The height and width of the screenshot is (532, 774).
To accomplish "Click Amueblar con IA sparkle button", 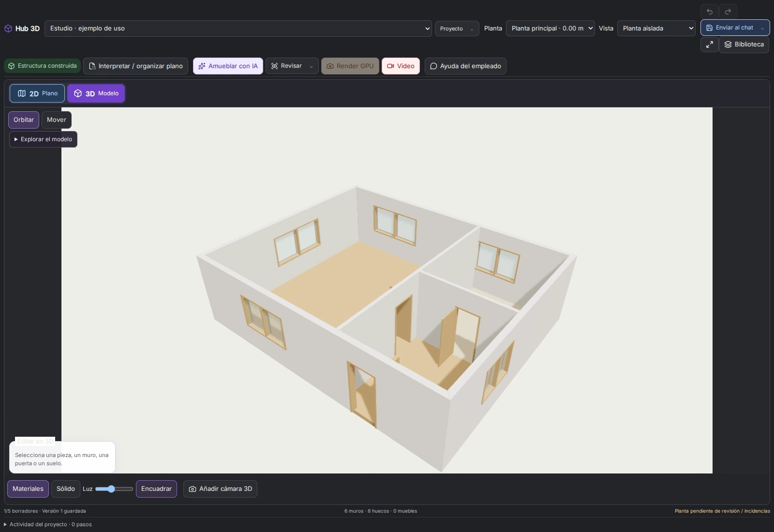I will tap(228, 66).
